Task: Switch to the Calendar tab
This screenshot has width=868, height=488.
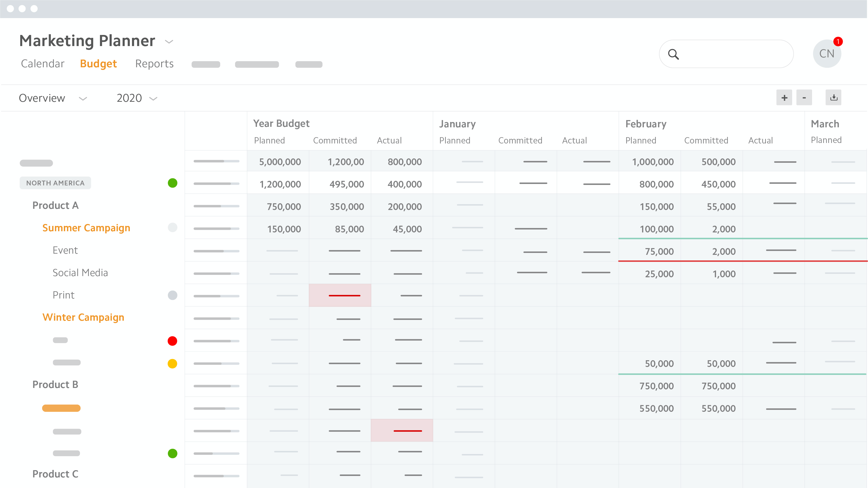Action: coord(42,64)
